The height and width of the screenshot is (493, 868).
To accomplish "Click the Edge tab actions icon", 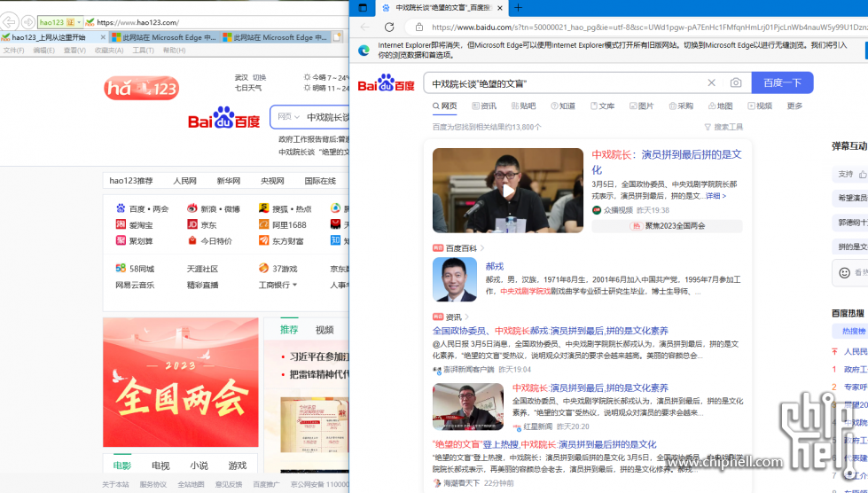I will coord(363,8).
